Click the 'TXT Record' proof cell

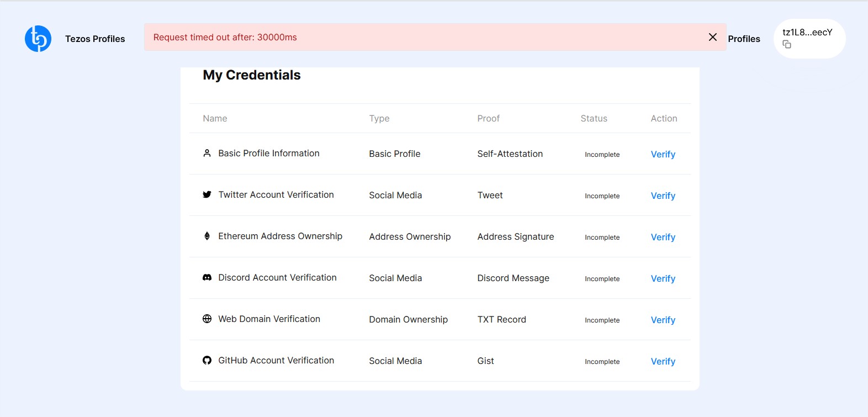[502, 319]
